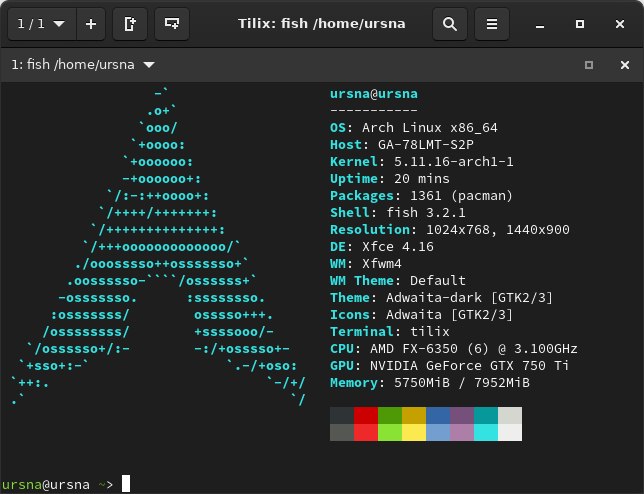Click the shell prompt cursor block
This screenshot has width=644, height=494.
pos(126,484)
